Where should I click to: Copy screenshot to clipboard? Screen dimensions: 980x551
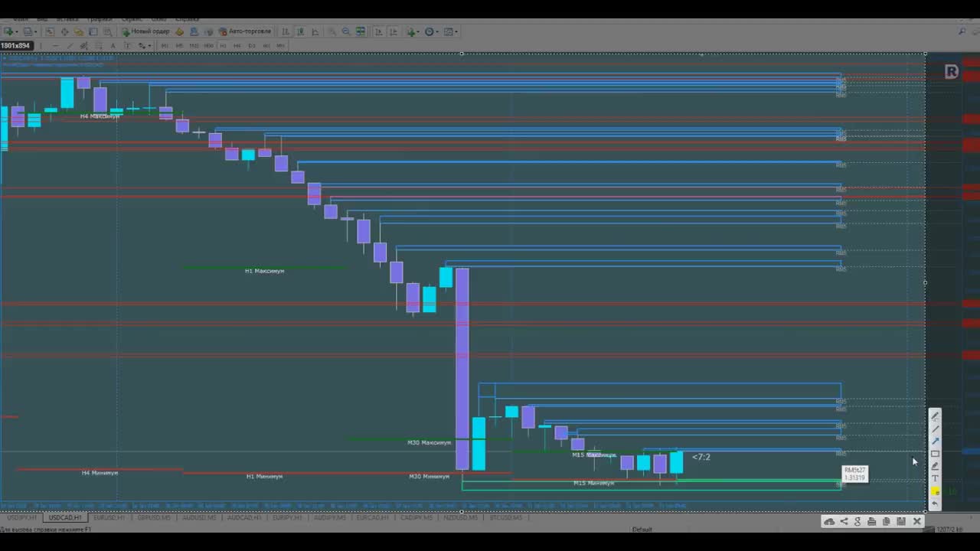(x=886, y=521)
